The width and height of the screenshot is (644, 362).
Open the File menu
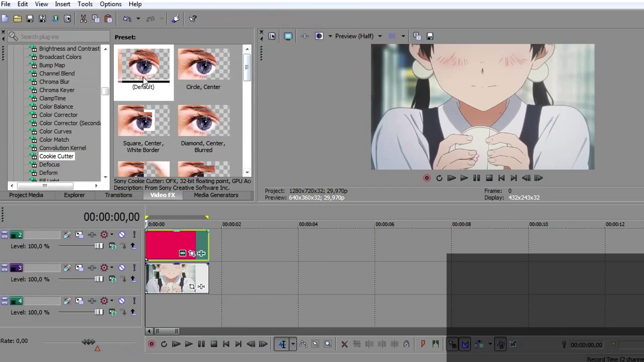click(x=6, y=4)
